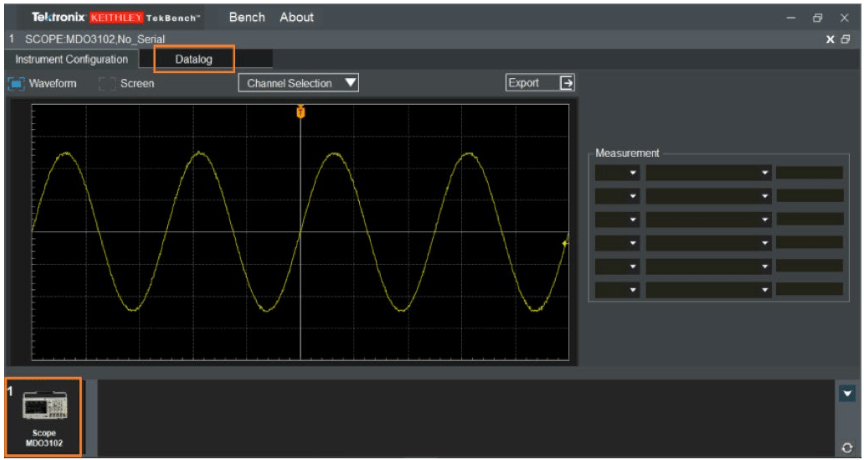Viewport: 864px width, 460px height.
Task: Open first Measurement row's wide type dropdown
Action: point(709,173)
